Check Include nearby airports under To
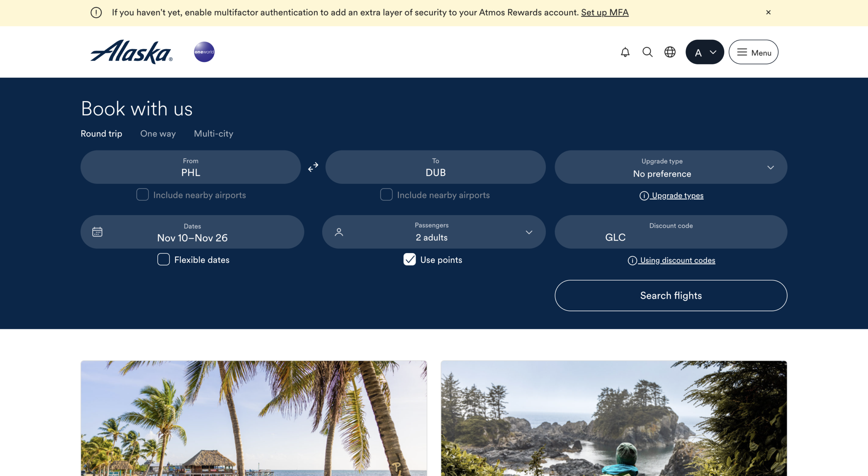The width and height of the screenshot is (868, 476). pyautogui.click(x=386, y=194)
